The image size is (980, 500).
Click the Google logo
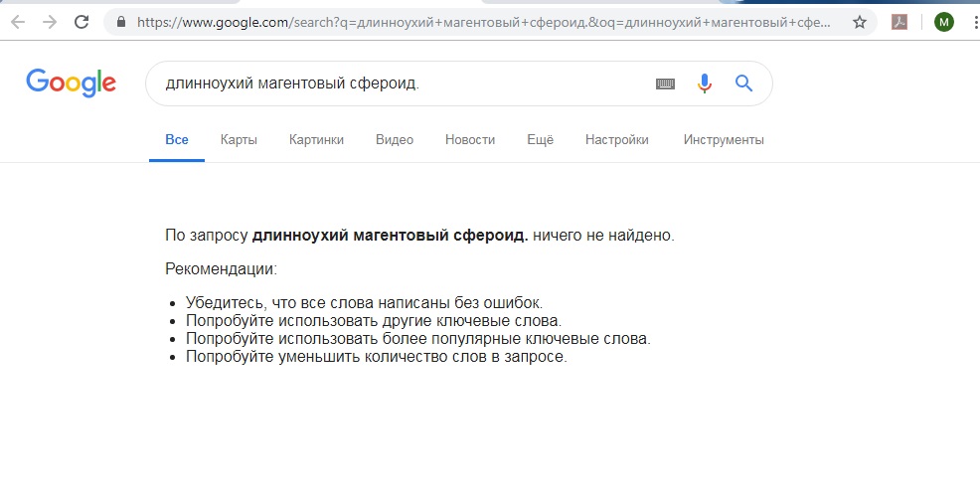point(71,83)
